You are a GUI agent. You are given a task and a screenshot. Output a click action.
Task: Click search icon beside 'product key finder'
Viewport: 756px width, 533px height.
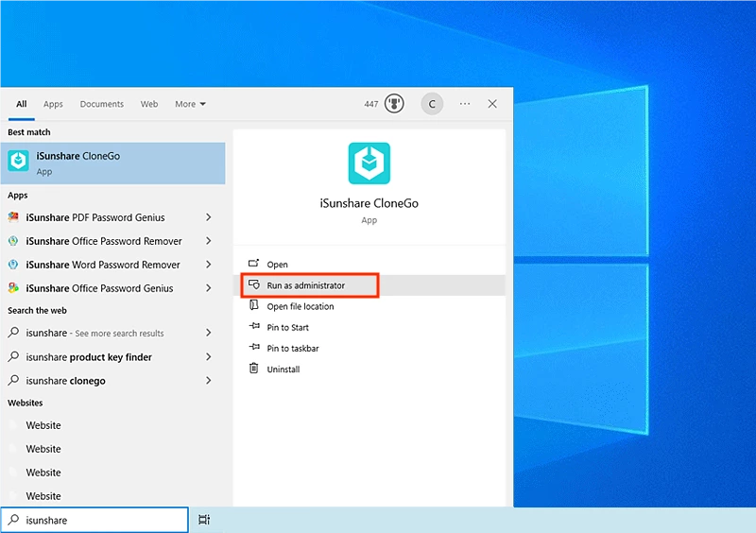(13, 356)
